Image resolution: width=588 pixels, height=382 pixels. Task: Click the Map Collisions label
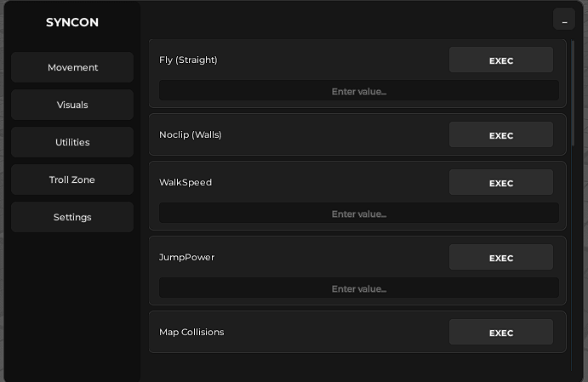[x=191, y=332]
